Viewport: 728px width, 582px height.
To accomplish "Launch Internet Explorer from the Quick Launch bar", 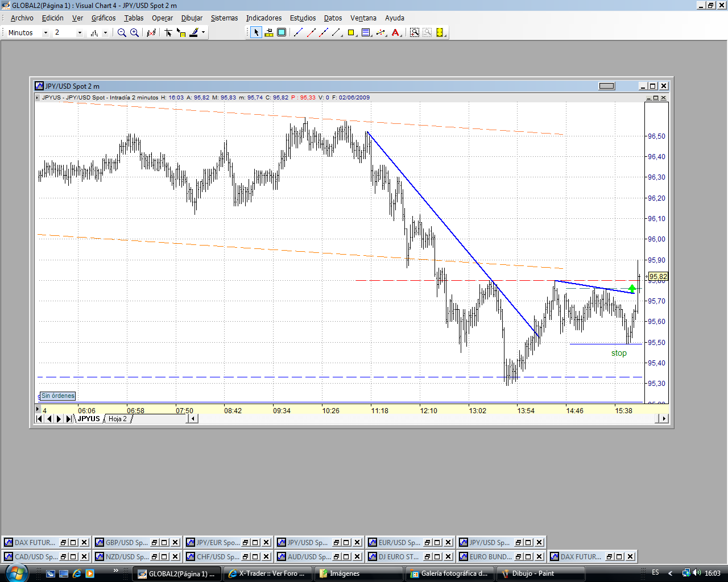I will [77, 573].
